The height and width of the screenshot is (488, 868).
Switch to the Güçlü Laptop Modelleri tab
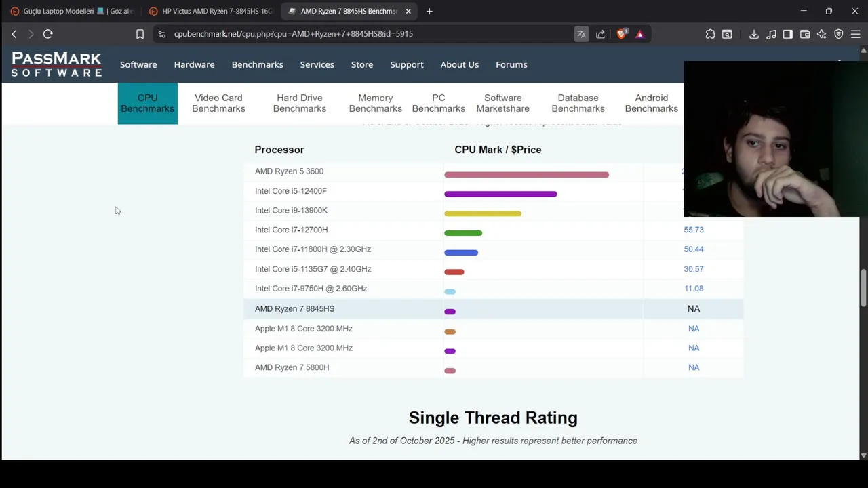tap(73, 11)
